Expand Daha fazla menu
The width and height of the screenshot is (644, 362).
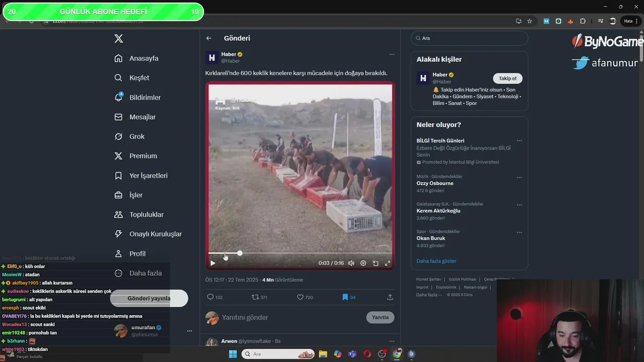click(x=138, y=273)
